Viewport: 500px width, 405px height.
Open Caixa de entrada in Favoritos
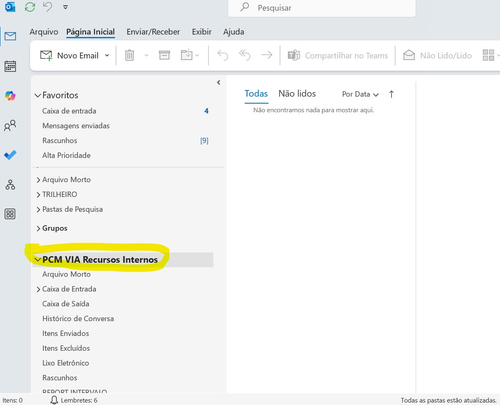pos(69,111)
